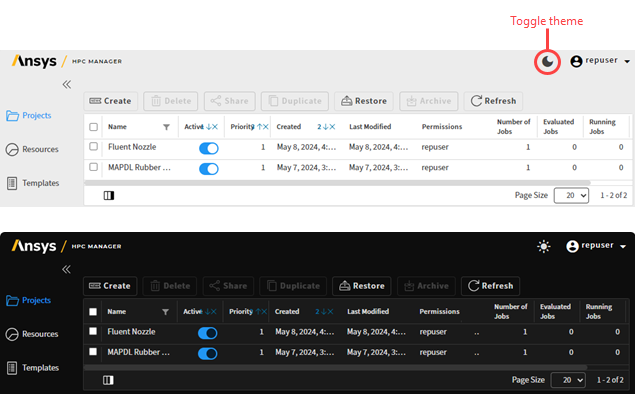The image size is (635, 394).
Task: Click horizontal scrollbar under light table
Action: click(337, 183)
